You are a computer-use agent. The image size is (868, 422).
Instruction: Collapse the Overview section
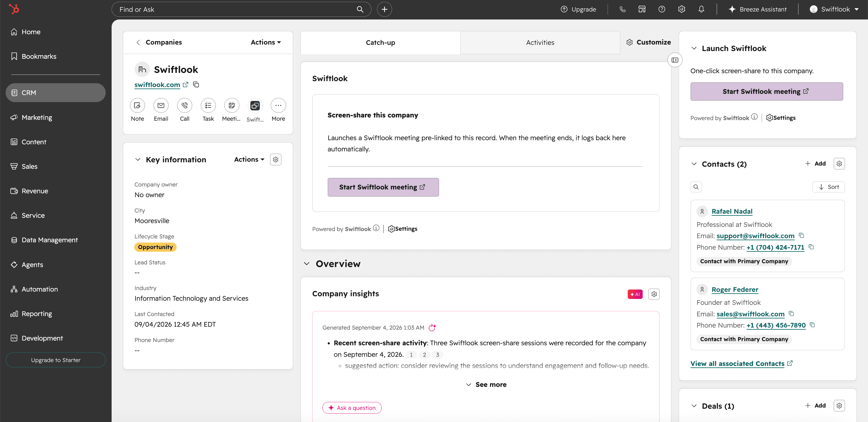307,264
